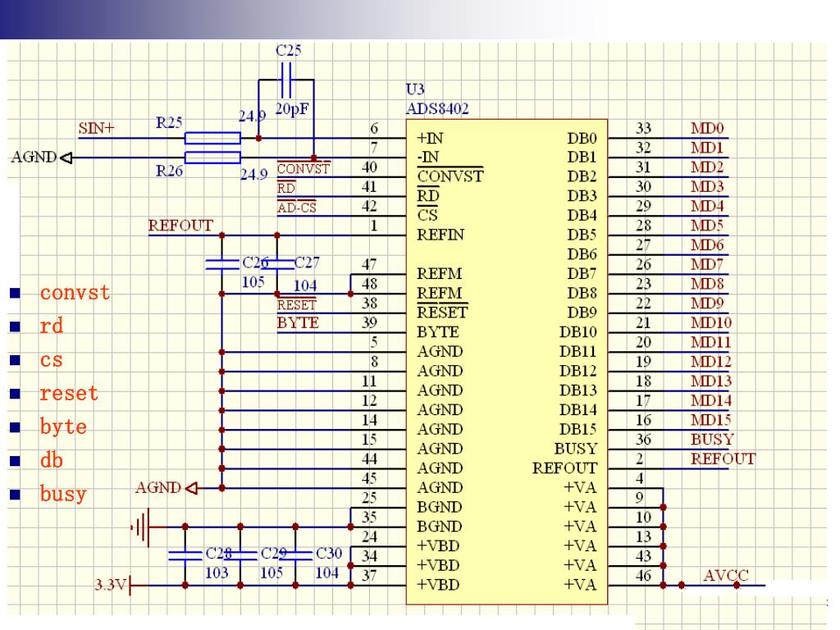Click the 3.3V power bar symbol
The width and height of the screenshot is (840, 630).
click(130, 585)
